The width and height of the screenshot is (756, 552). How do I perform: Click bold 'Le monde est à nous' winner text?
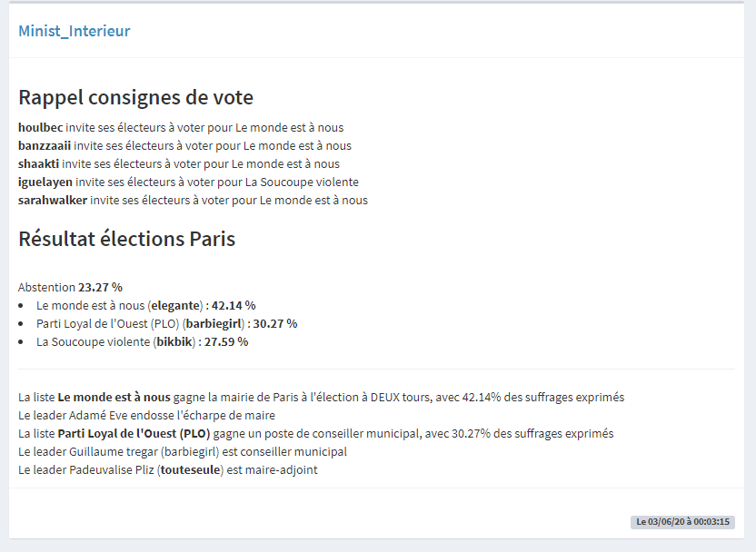114,398
